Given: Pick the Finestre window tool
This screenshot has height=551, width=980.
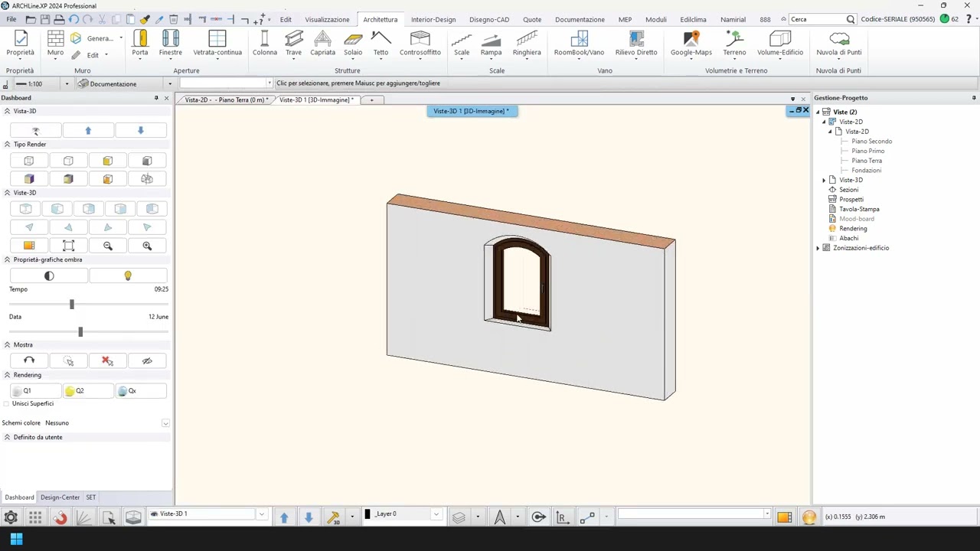Looking at the screenshot, I should [171, 43].
